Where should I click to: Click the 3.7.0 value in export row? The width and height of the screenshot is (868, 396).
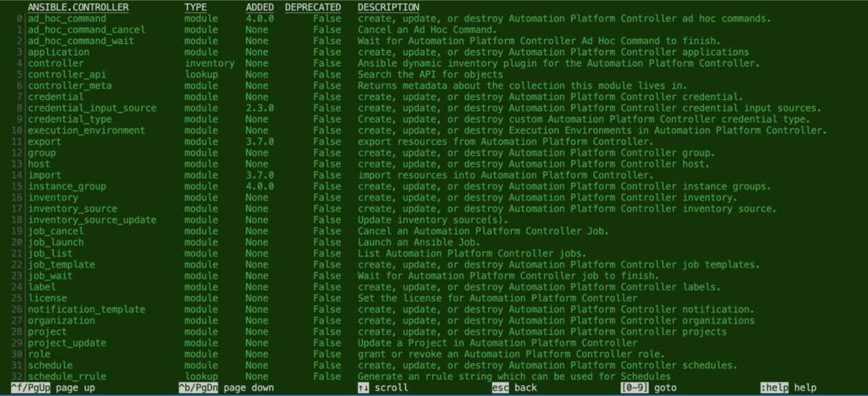click(260, 141)
